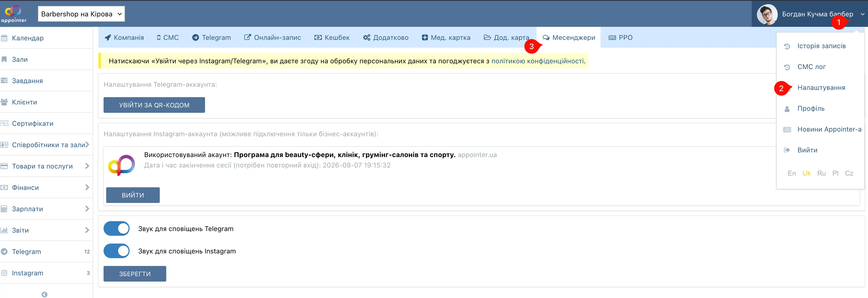Open політикою конфіденційності link
The width and height of the screenshot is (868, 298).
[538, 61]
